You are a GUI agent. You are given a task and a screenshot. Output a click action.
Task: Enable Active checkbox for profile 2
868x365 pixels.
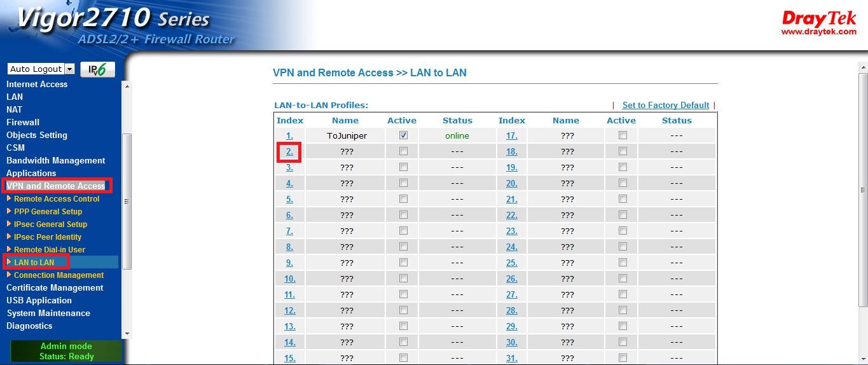pos(403,151)
